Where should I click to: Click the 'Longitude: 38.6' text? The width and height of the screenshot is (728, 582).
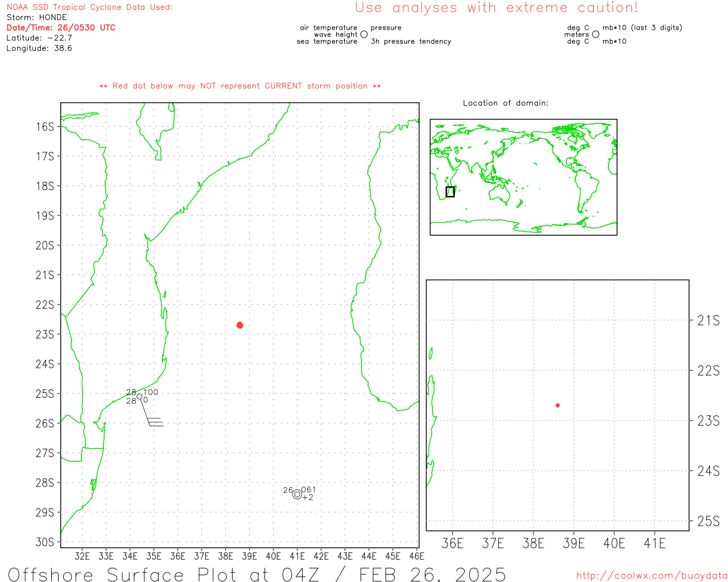coord(39,48)
